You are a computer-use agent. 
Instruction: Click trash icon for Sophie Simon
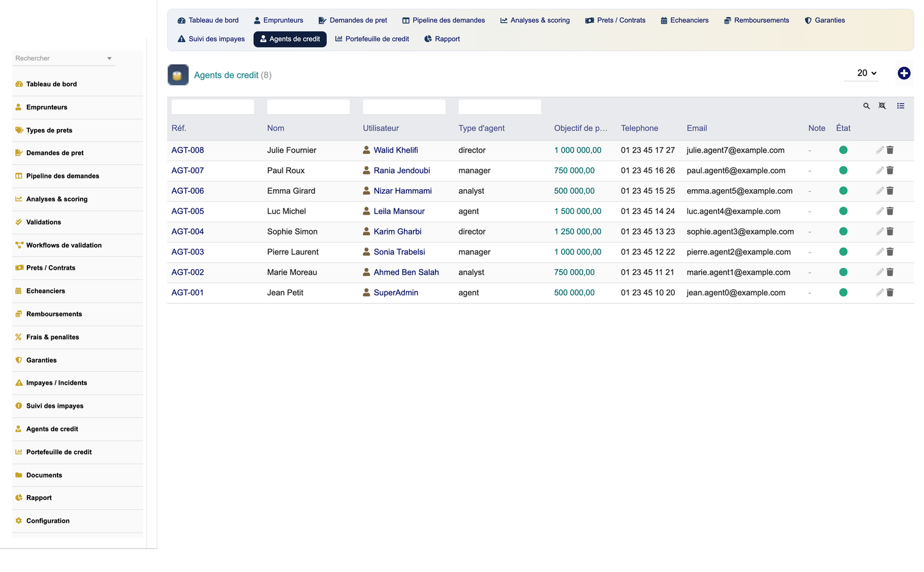tap(890, 231)
